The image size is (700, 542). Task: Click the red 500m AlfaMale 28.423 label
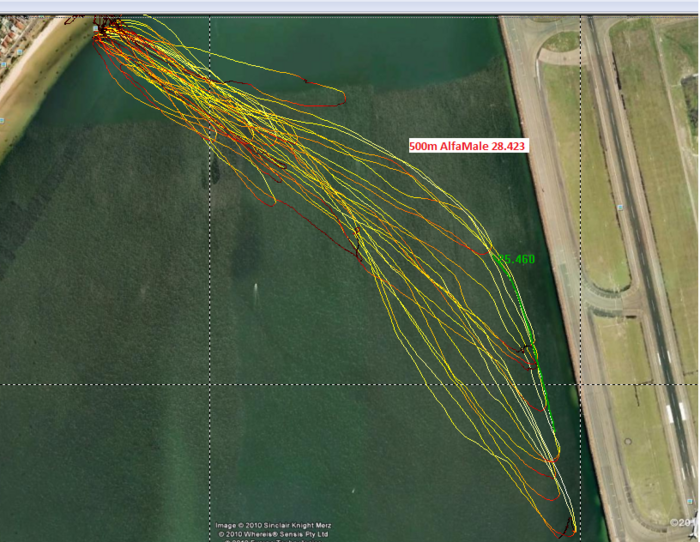(468, 146)
